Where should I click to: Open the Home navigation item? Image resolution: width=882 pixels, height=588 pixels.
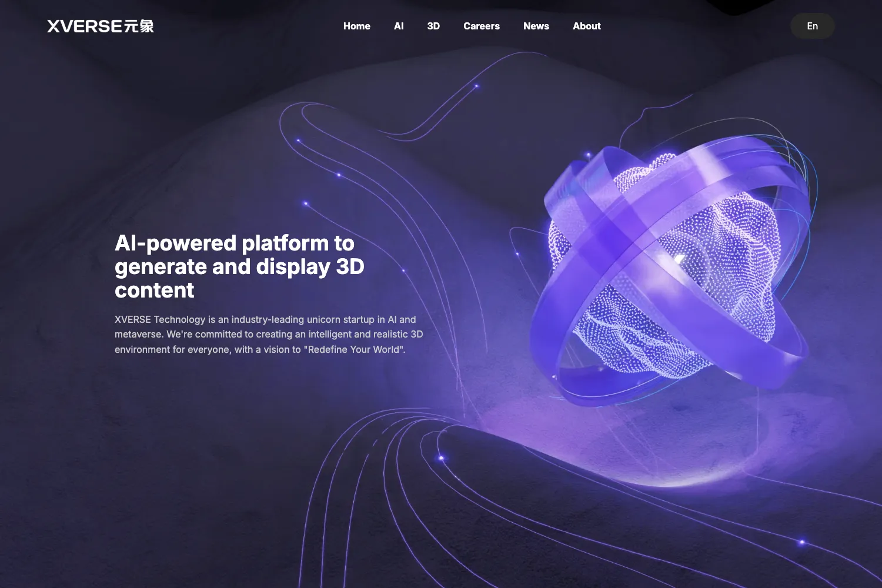coord(357,26)
